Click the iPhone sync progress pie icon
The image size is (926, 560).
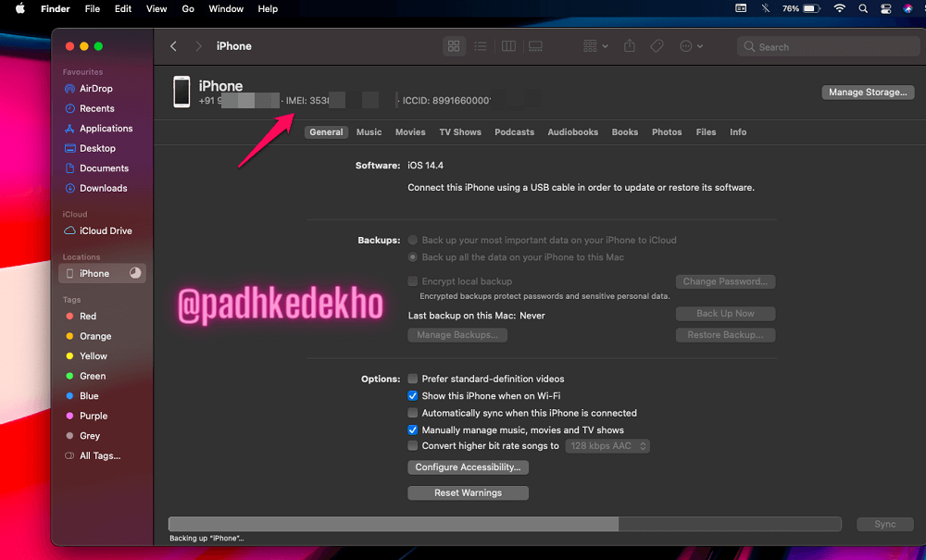pos(135,273)
